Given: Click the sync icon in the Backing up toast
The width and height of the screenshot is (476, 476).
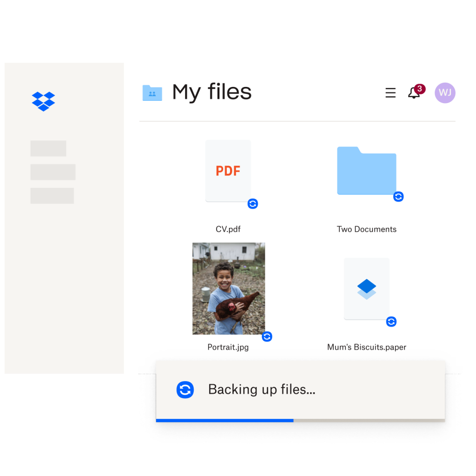Looking at the screenshot, I should (x=185, y=390).
